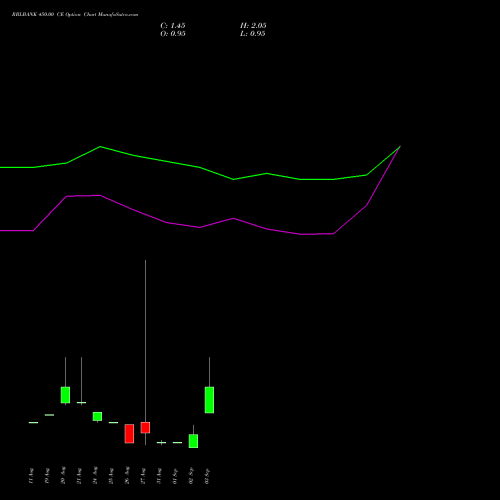Click the close value 'C: 1.45'

point(173,26)
